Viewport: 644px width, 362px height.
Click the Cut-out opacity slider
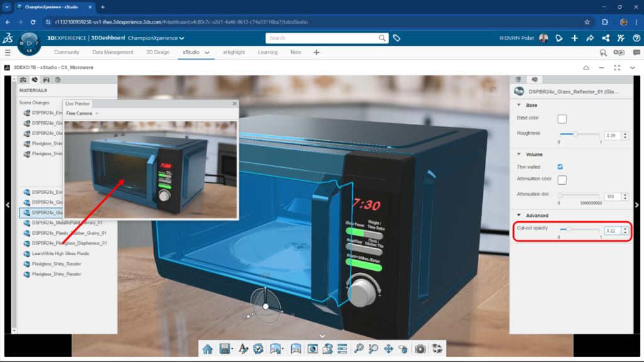coord(579,229)
